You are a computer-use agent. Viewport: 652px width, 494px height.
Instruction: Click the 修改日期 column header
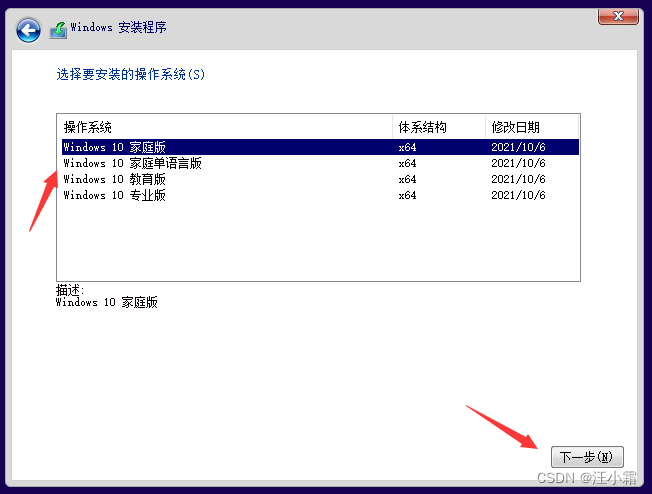pyautogui.click(x=532, y=127)
